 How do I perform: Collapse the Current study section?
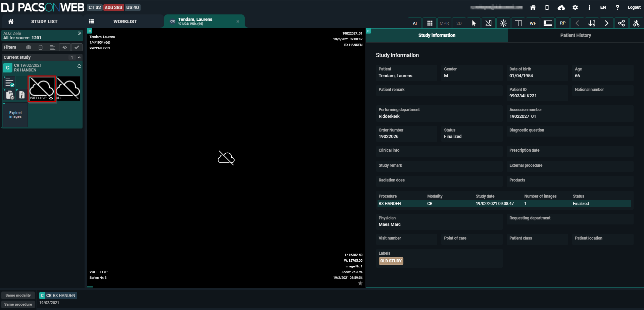(x=79, y=57)
